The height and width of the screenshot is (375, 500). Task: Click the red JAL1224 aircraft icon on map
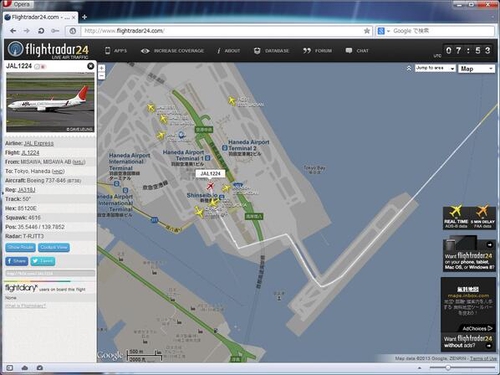[x=210, y=186]
